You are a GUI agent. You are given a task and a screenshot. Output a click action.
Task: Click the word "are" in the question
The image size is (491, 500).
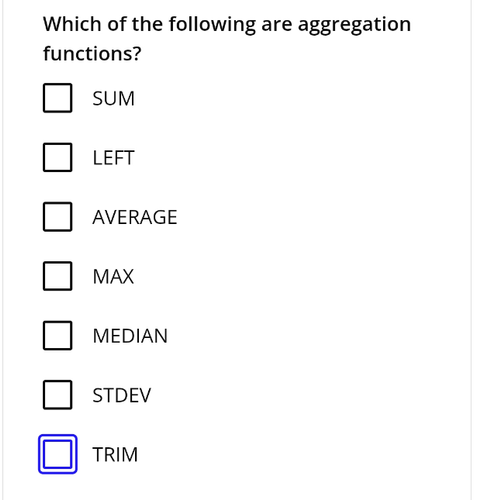coord(277,25)
